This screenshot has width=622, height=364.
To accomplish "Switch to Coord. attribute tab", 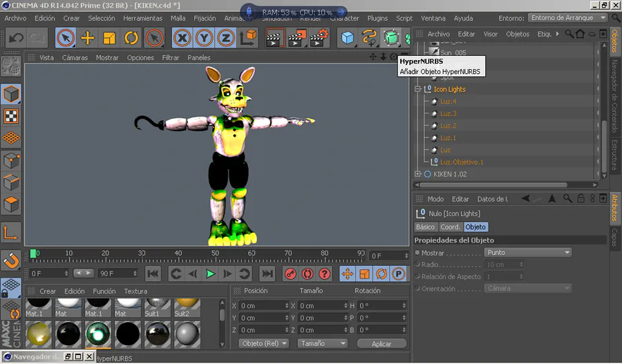I will pos(450,227).
